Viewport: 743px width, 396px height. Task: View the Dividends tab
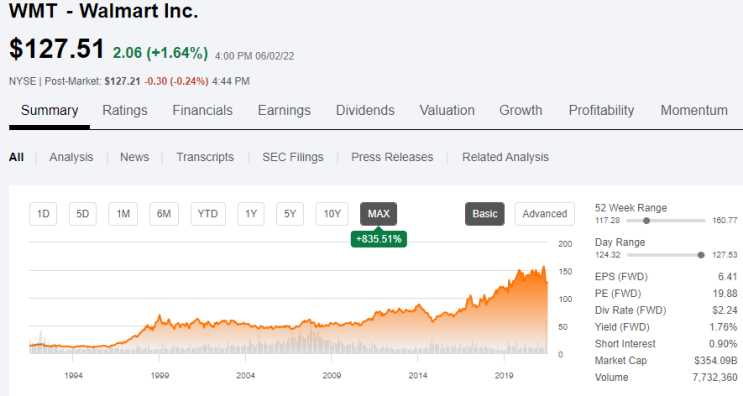(365, 110)
